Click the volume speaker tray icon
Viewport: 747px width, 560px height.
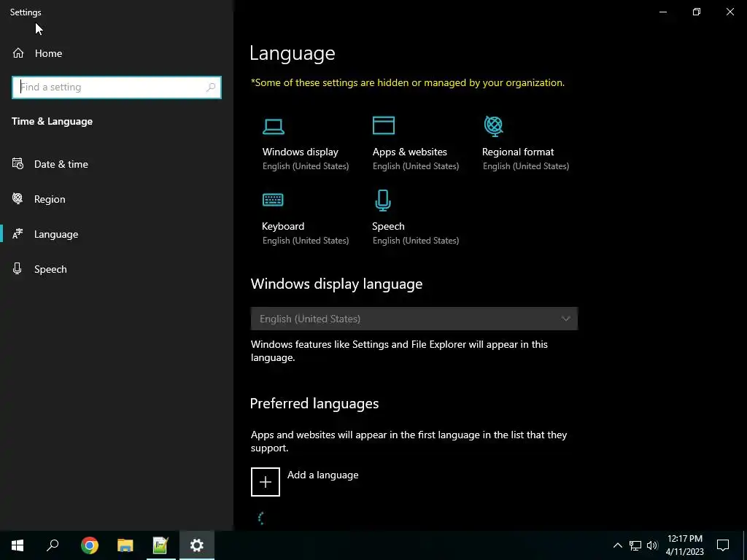[652, 545]
